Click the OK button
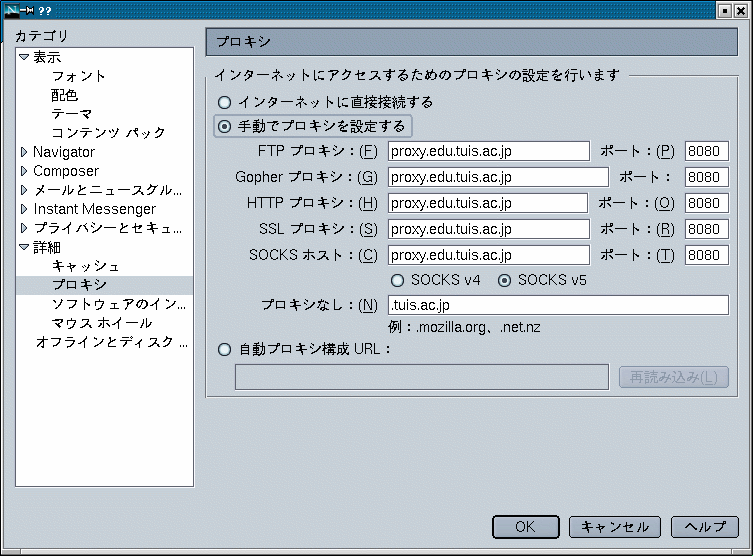 coord(526,527)
